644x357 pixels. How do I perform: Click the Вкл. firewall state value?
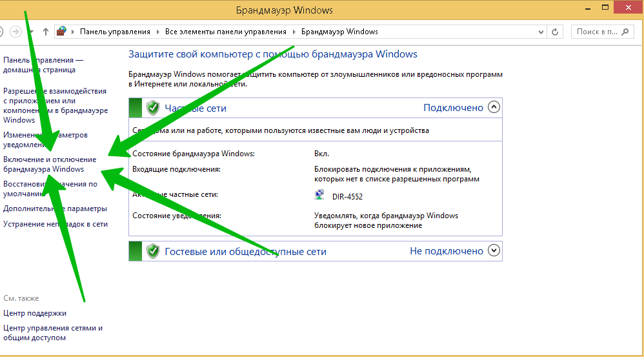click(x=321, y=154)
